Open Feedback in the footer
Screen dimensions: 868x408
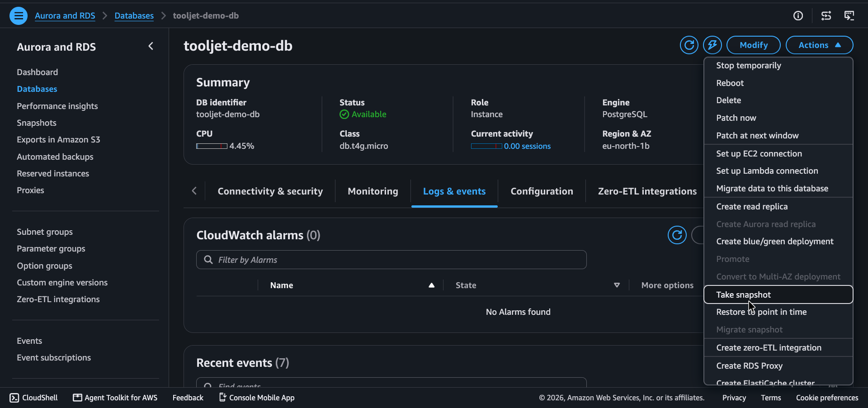tap(188, 398)
